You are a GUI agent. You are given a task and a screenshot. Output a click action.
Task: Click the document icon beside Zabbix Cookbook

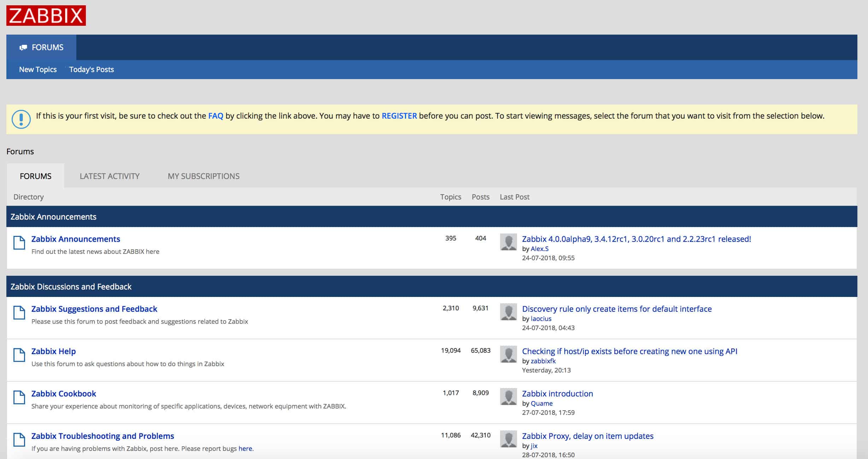[19, 397]
